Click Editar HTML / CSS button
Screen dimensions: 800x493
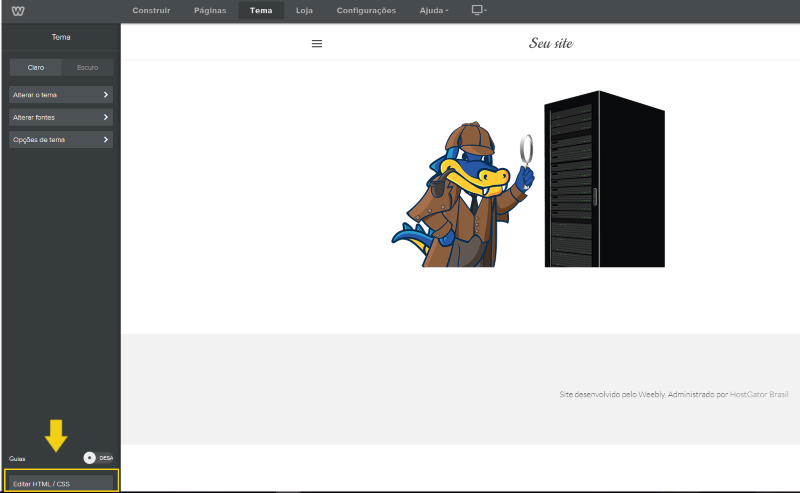pos(61,483)
